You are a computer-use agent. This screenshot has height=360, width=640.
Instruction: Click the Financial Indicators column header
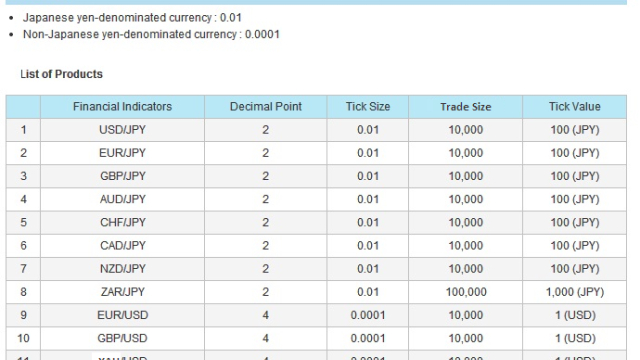click(122, 107)
